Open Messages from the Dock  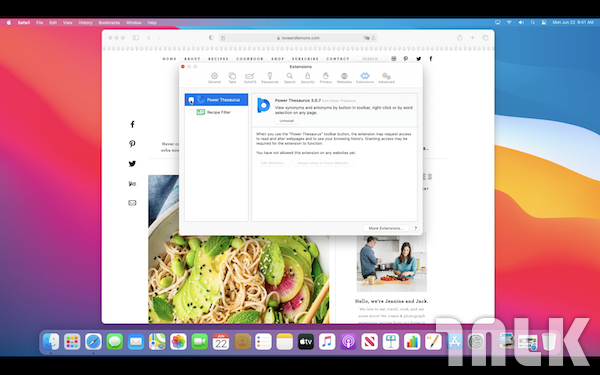(114, 342)
